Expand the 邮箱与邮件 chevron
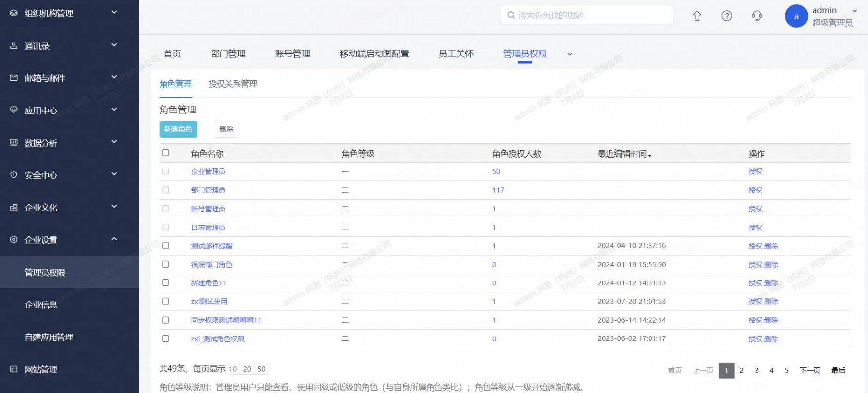The width and height of the screenshot is (868, 393). click(x=114, y=77)
